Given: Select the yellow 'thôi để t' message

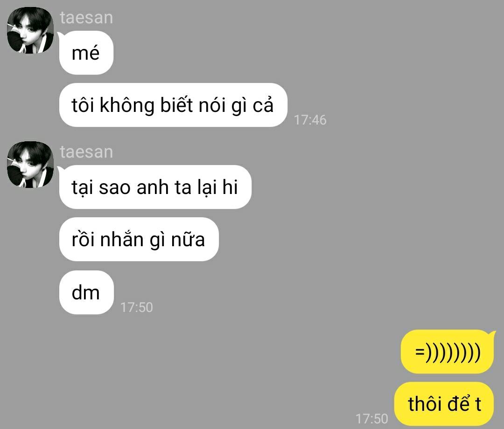Looking at the screenshot, I should pos(444,404).
